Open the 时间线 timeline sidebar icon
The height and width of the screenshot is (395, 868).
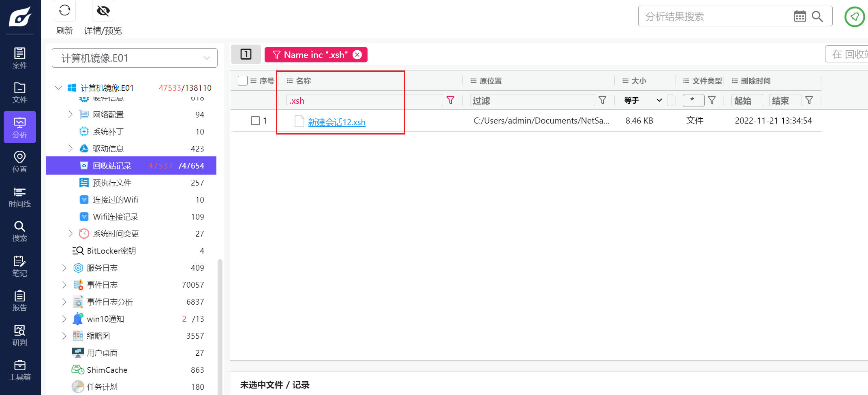[19, 197]
